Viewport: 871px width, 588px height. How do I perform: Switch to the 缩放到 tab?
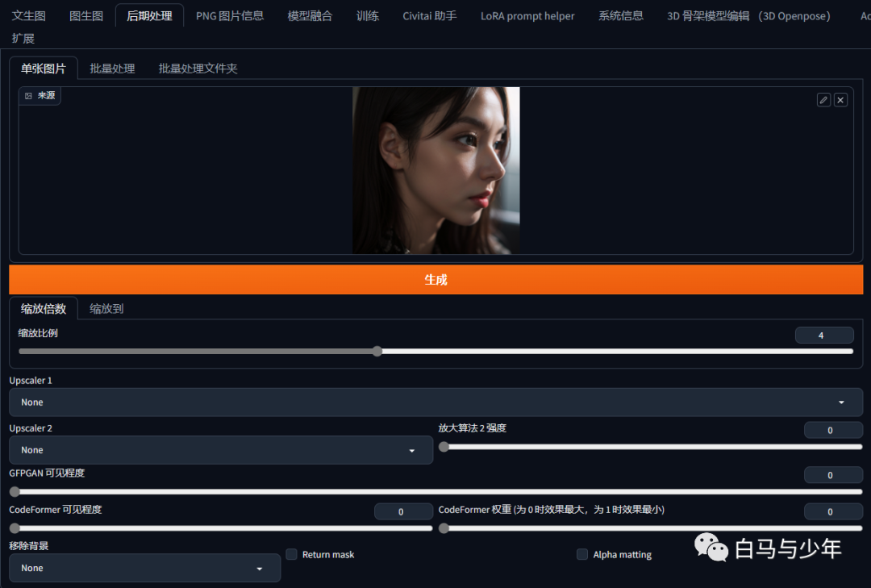(x=106, y=308)
